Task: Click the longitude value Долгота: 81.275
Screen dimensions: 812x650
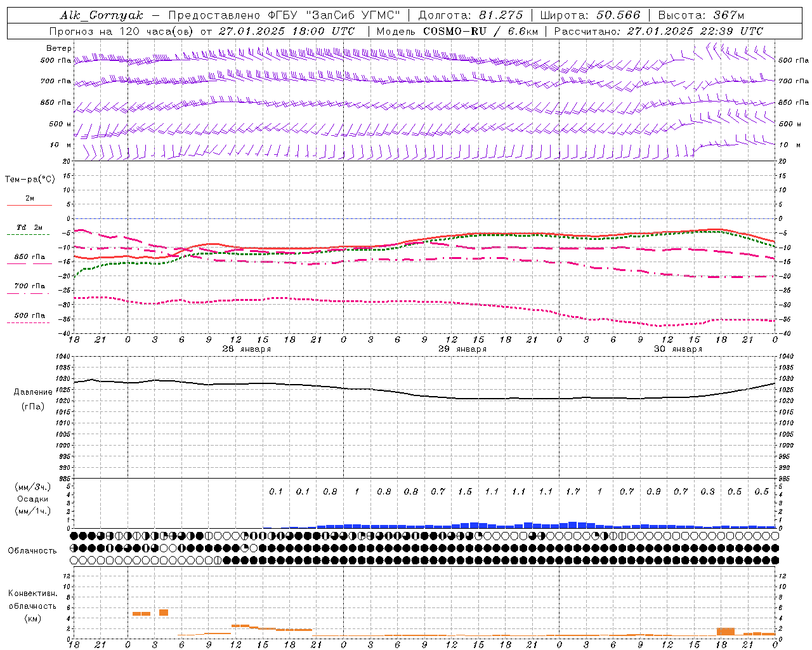Action: 471,15
